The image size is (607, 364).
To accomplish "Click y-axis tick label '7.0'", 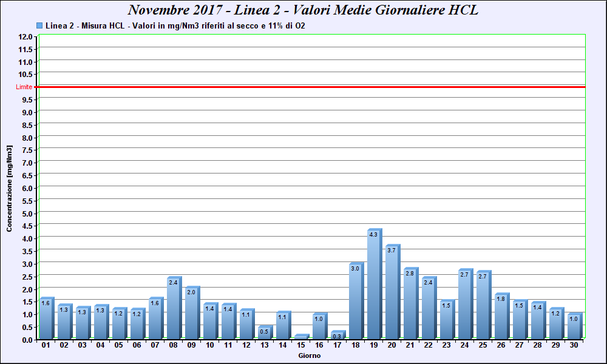I will [x=27, y=163].
